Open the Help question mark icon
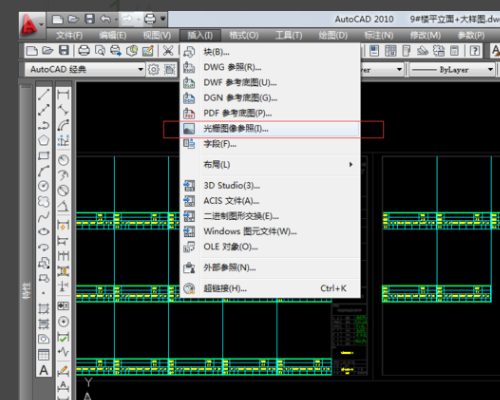 click(475, 51)
